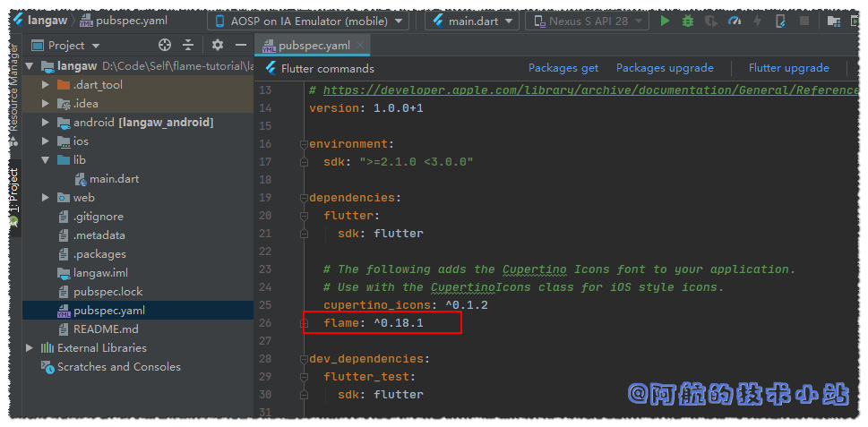
Task: Run the app with the green play button
Action: coord(664,21)
